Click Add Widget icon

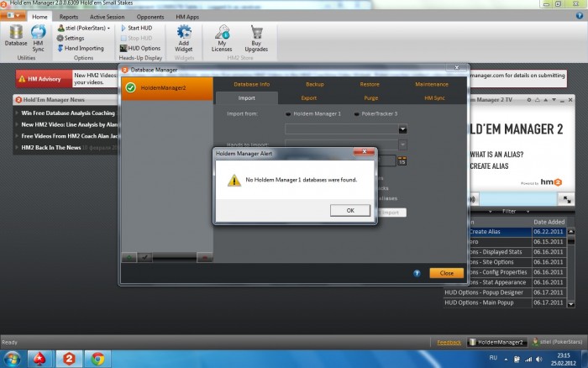pos(184,38)
